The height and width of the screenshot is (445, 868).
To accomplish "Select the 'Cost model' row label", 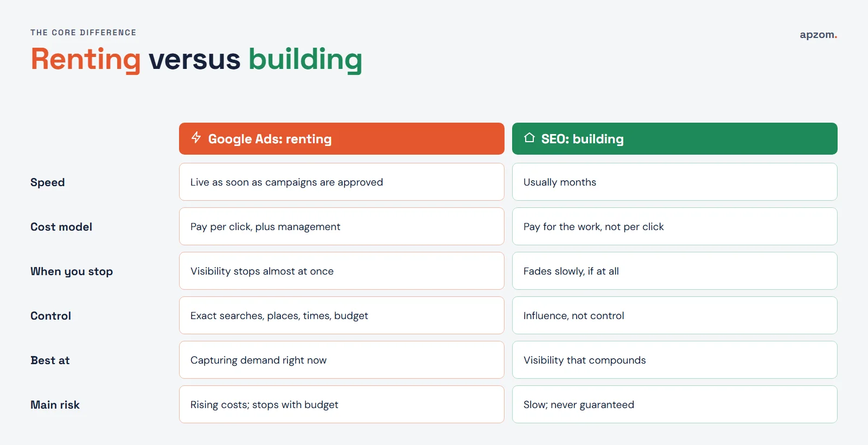I will pyautogui.click(x=61, y=227).
